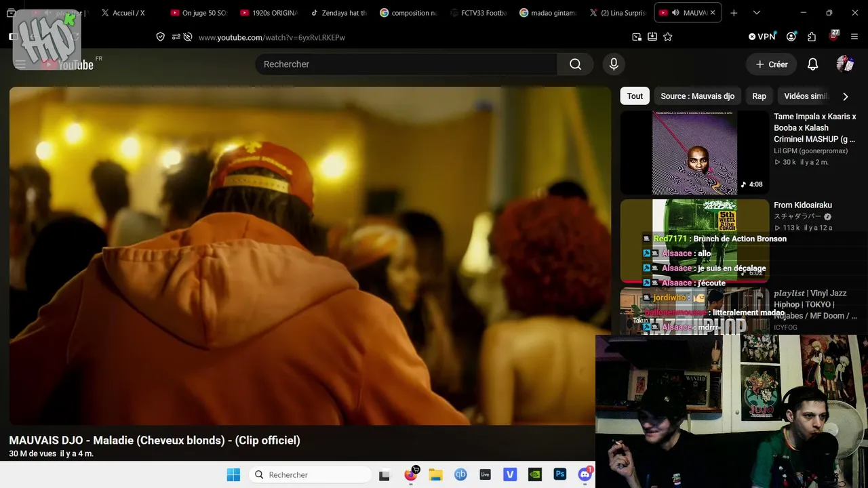Viewport: 868px width, 488px height.
Task: Open File Explorer from the taskbar
Action: tap(435, 474)
